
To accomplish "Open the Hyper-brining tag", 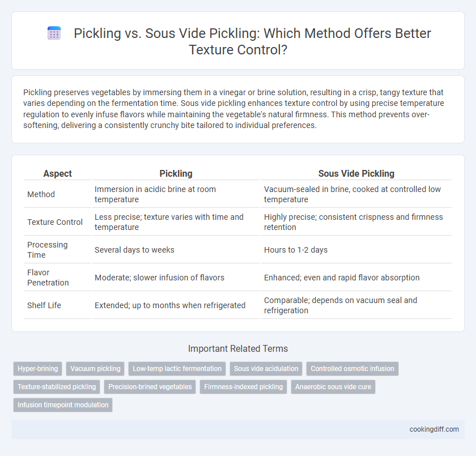I will 37,369.
